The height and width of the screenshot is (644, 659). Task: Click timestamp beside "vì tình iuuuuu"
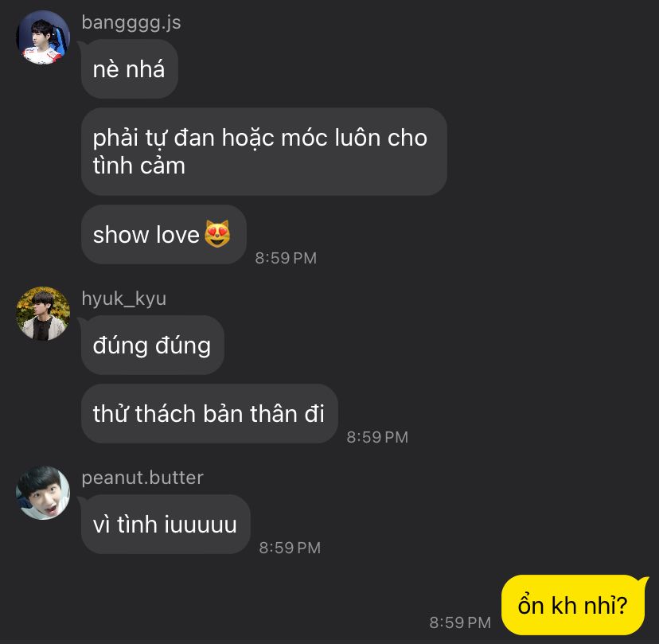click(290, 548)
